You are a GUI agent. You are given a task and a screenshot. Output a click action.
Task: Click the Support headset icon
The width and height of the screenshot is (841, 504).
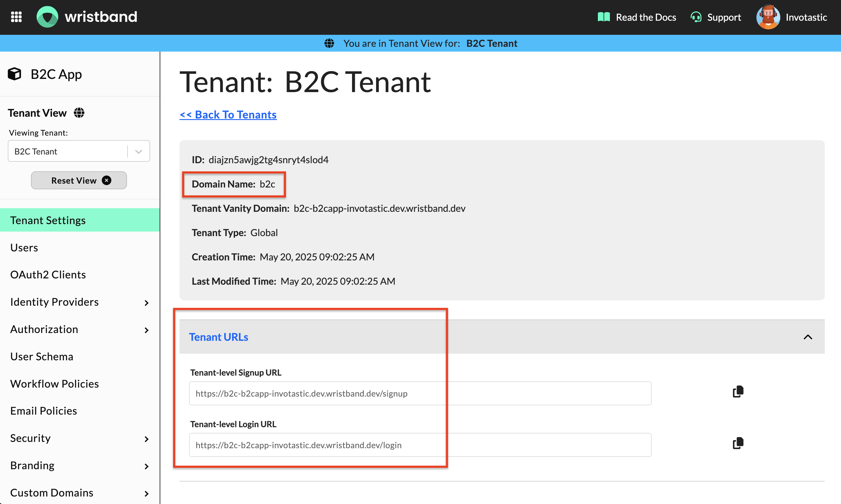coord(696,17)
